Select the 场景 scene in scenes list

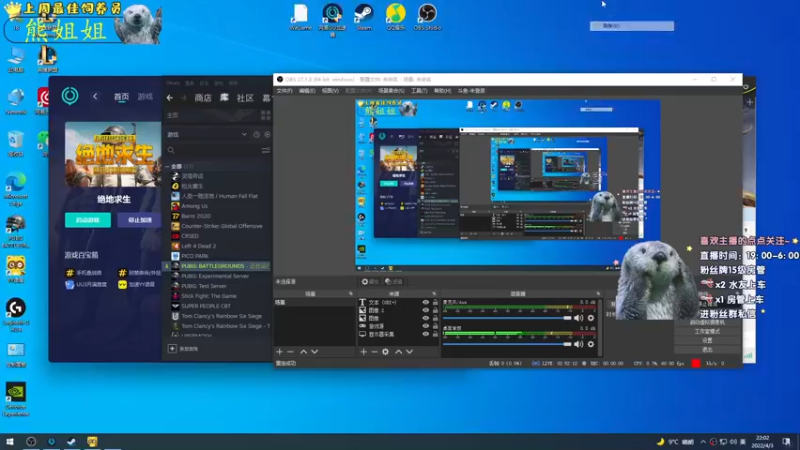click(314, 303)
